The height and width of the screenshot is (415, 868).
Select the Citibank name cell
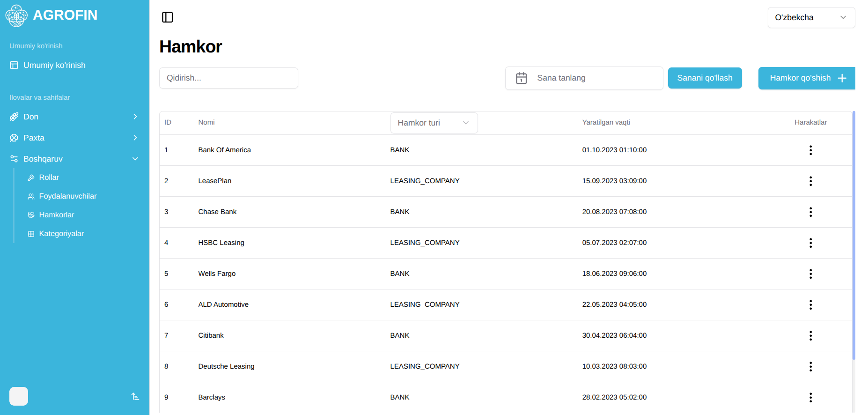coord(211,335)
